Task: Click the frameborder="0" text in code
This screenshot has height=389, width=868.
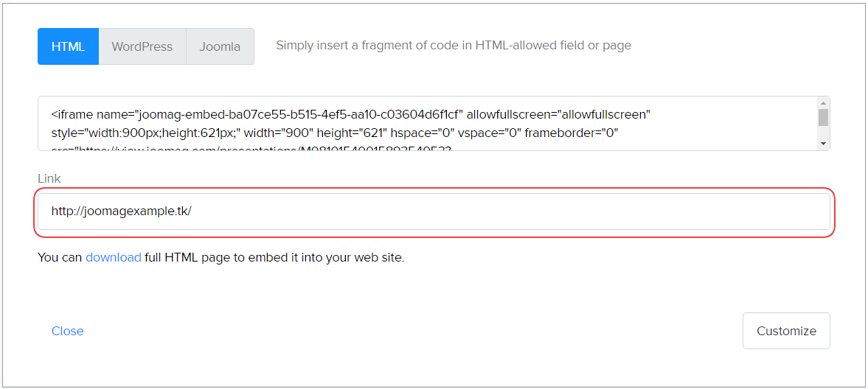Action: [x=571, y=133]
